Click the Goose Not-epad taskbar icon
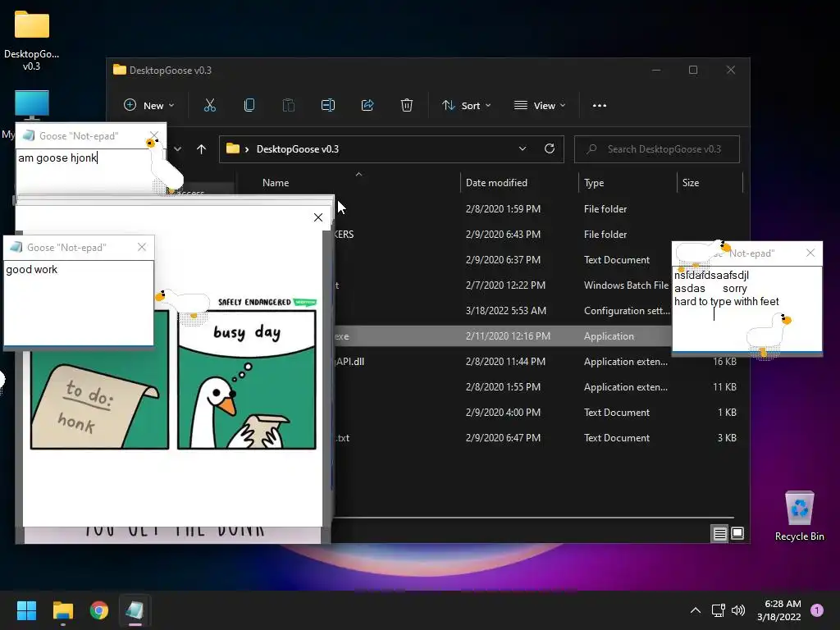 point(135,610)
